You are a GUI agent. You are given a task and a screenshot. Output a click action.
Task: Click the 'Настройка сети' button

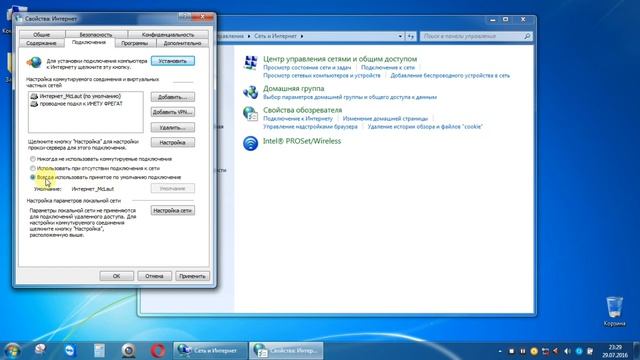173,210
